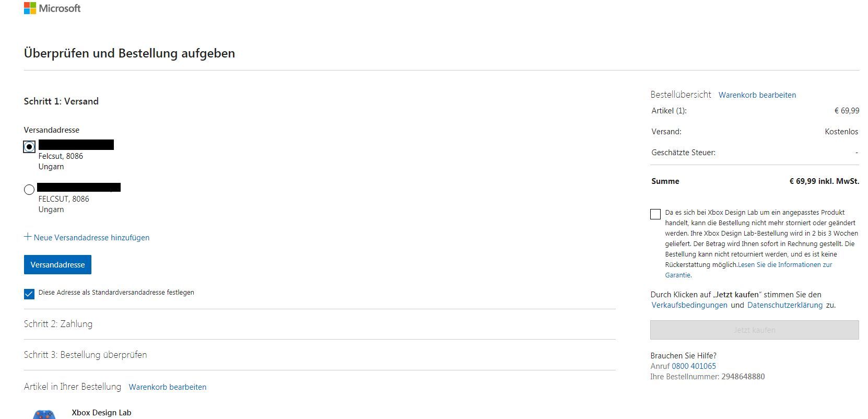Click the Microsoft logo
Viewport: 868px width, 419px height.
pyautogui.click(x=52, y=8)
